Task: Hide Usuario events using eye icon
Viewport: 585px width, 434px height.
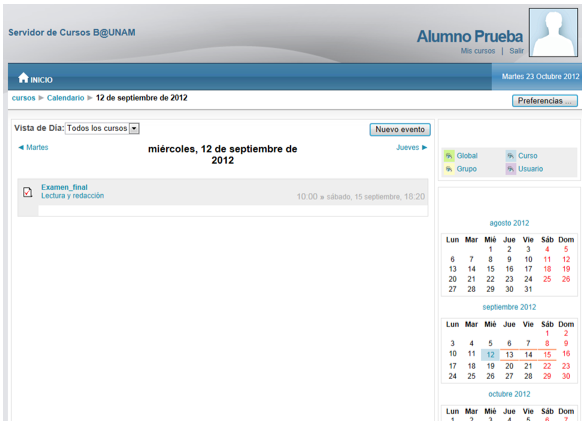Action: pos(510,169)
